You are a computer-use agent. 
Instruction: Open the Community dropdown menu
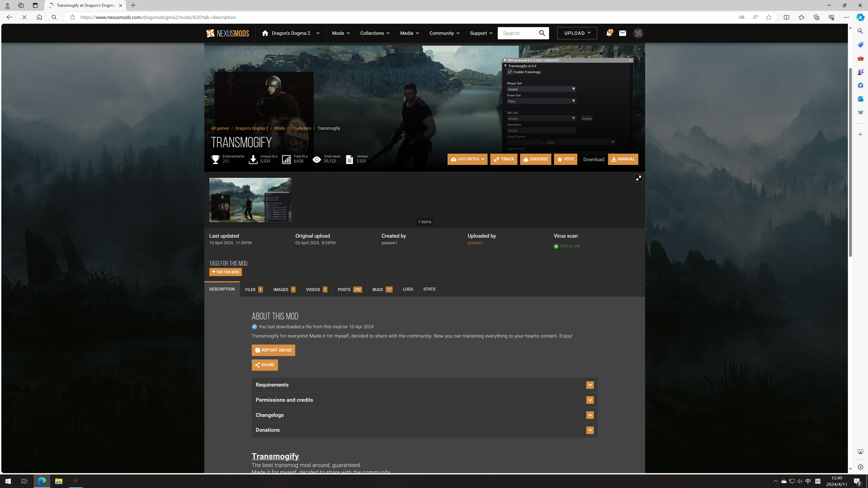(x=444, y=33)
